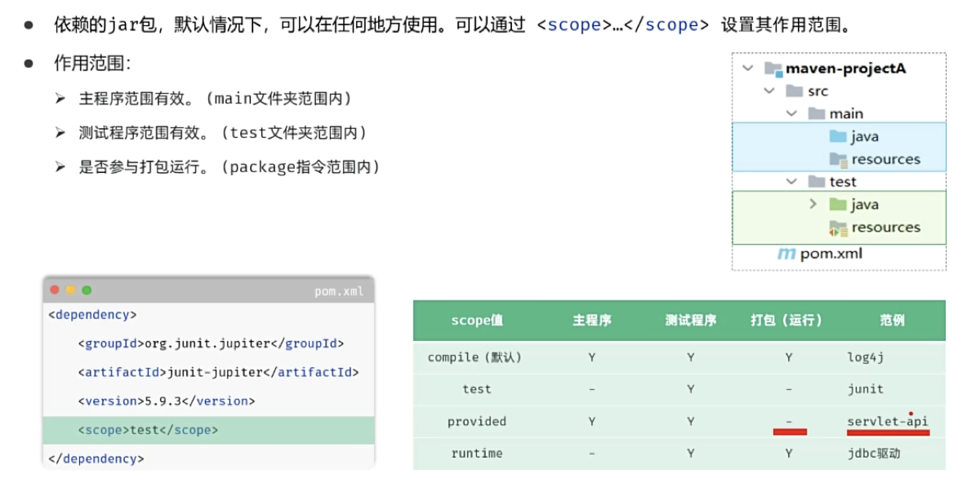Collapse the src folder chevron

point(769,91)
